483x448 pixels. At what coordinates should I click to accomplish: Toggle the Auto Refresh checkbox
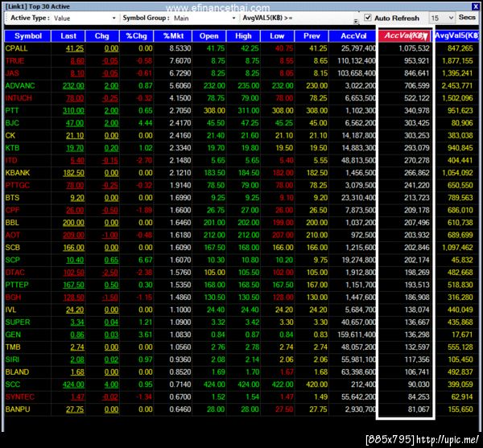368,18
